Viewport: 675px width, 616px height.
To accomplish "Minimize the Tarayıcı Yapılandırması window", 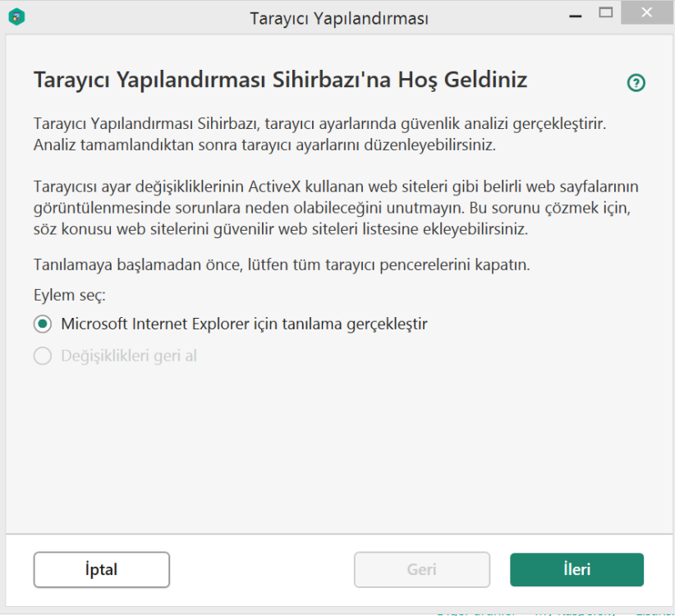I will tap(575, 14).
